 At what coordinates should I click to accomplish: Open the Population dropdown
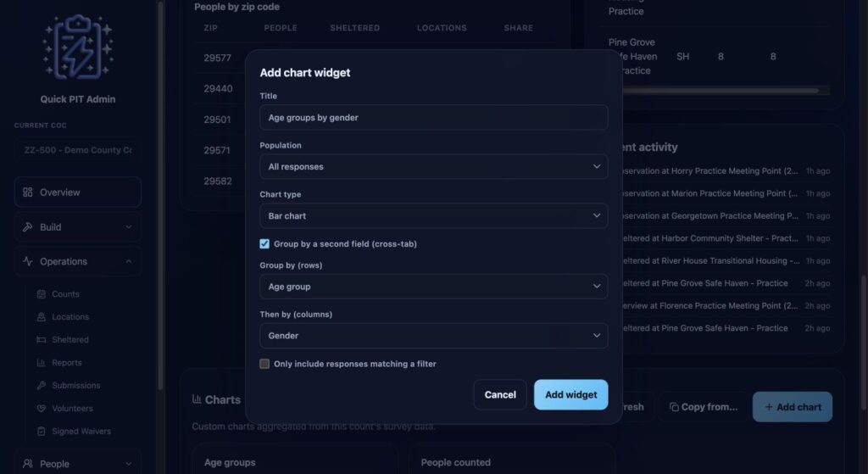click(x=433, y=167)
